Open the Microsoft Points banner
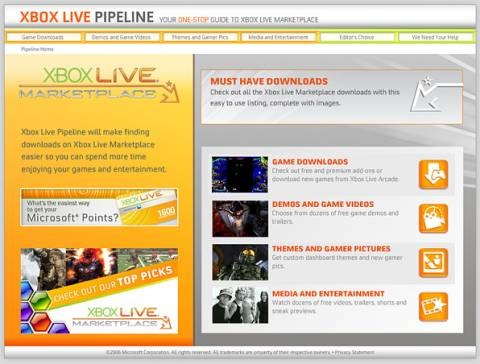The width and height of the screenshot is (480, 364). coord(99,207)
